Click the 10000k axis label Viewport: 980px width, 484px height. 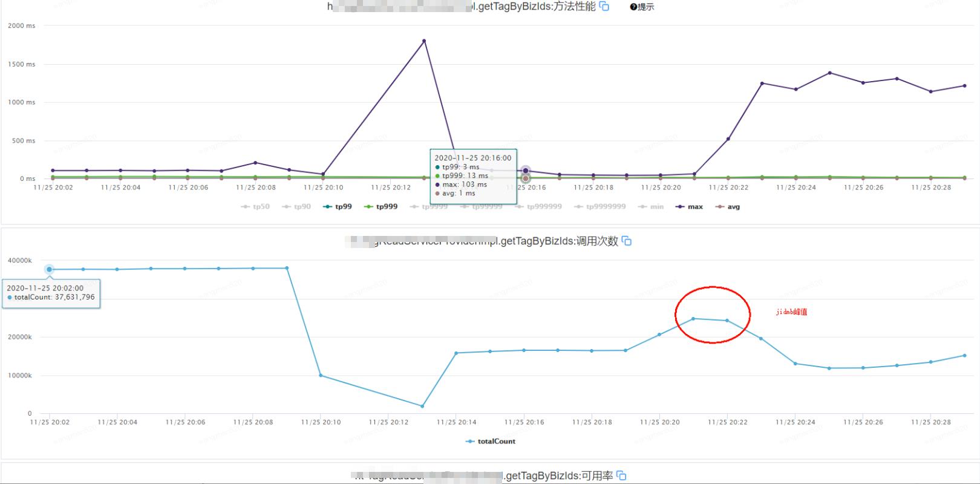tap(20, 376)
